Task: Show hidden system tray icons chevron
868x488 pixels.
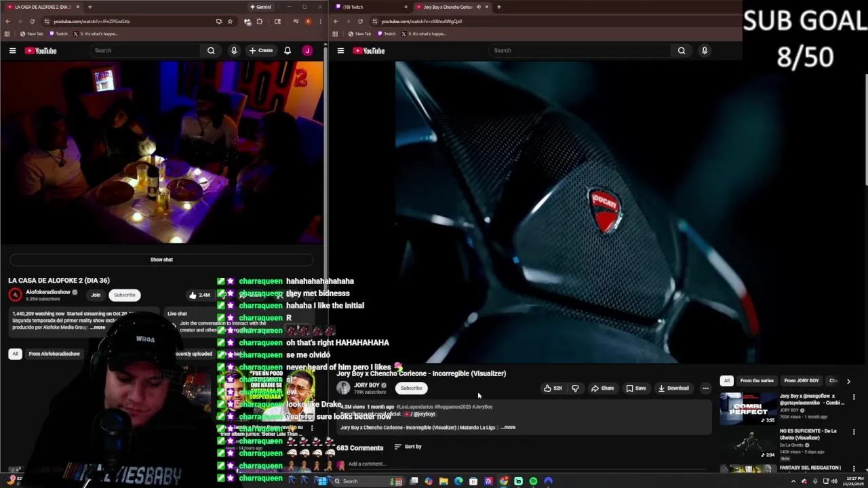Action: coord(793,481)
